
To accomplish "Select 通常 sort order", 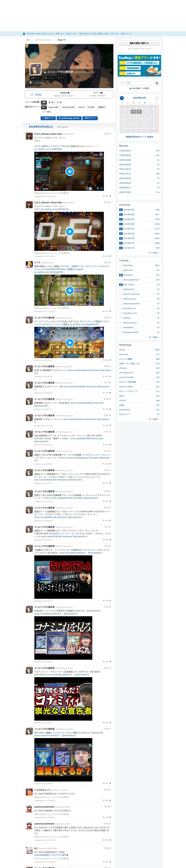I will [44, 102].
